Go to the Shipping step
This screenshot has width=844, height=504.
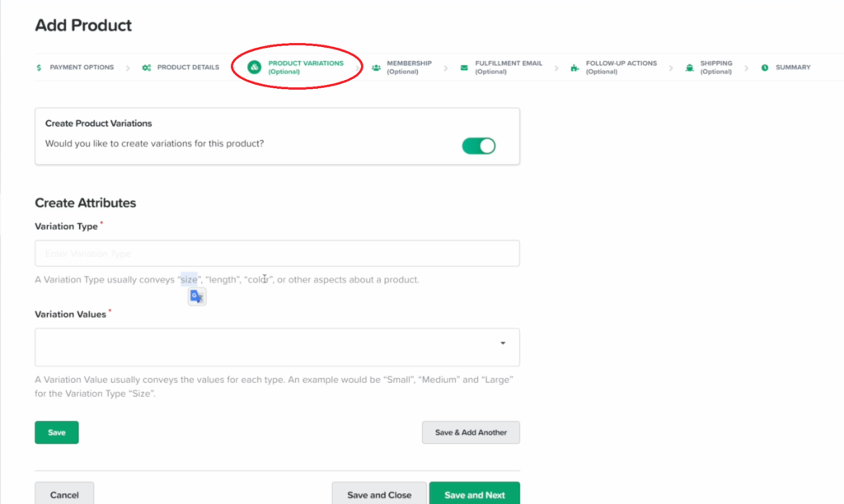point(716,68)
